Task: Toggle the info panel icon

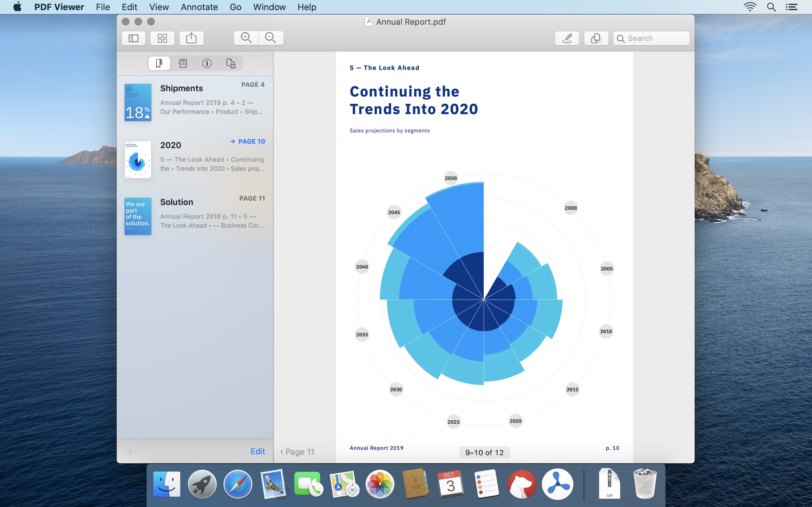Action: pyautogui.click(x=206, y=63)
